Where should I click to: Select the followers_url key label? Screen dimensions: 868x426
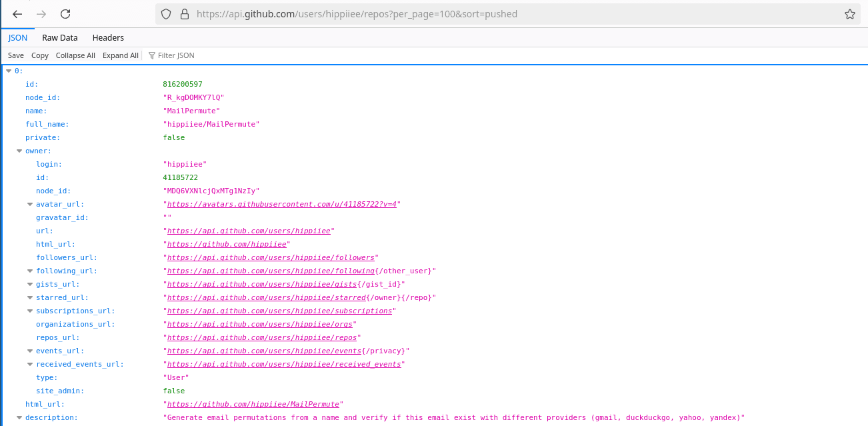pyautogui.click(x=67, y=257)
